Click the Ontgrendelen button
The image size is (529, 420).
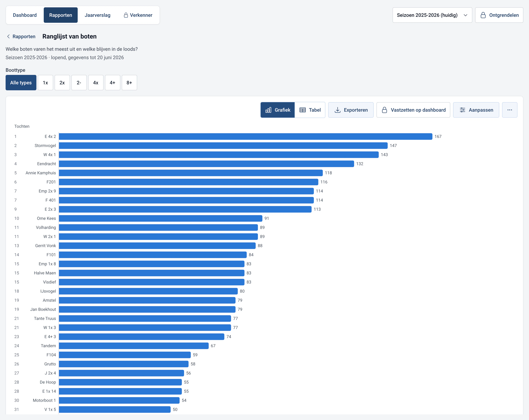click(x=499, y=15)
